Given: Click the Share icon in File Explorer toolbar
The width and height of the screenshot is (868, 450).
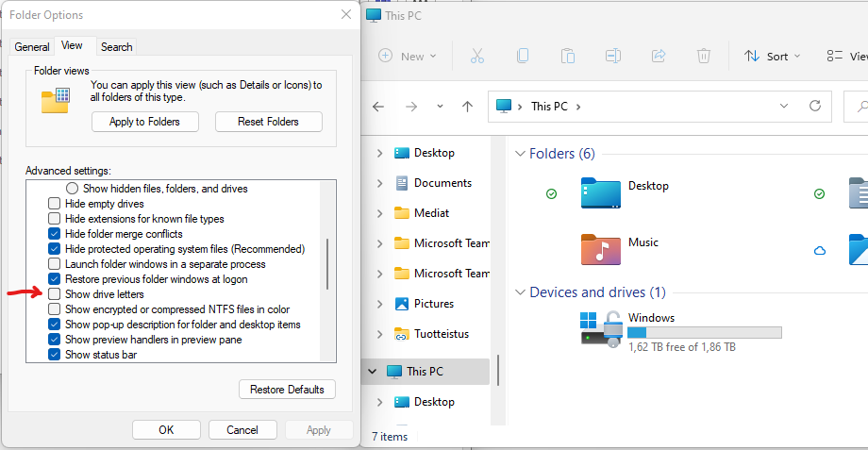Looking at the screenshot, I should [659, 56].
